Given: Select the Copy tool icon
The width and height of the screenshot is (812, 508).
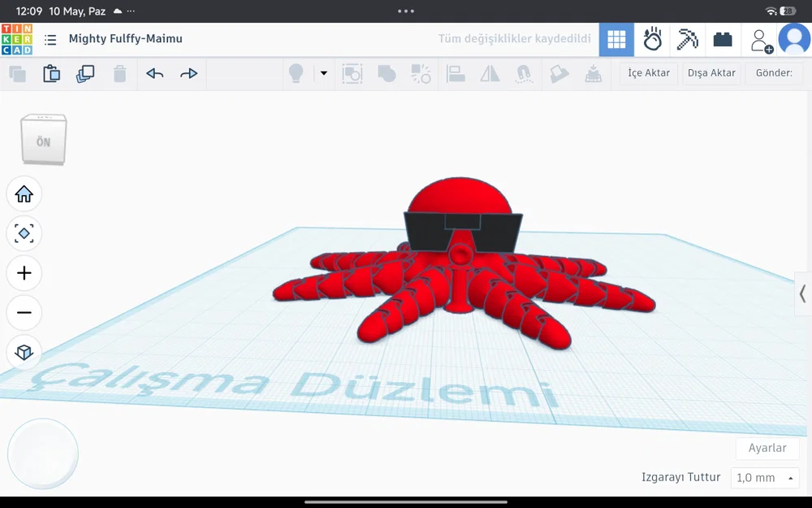Looking at the screenshot, I should (18, 74).
